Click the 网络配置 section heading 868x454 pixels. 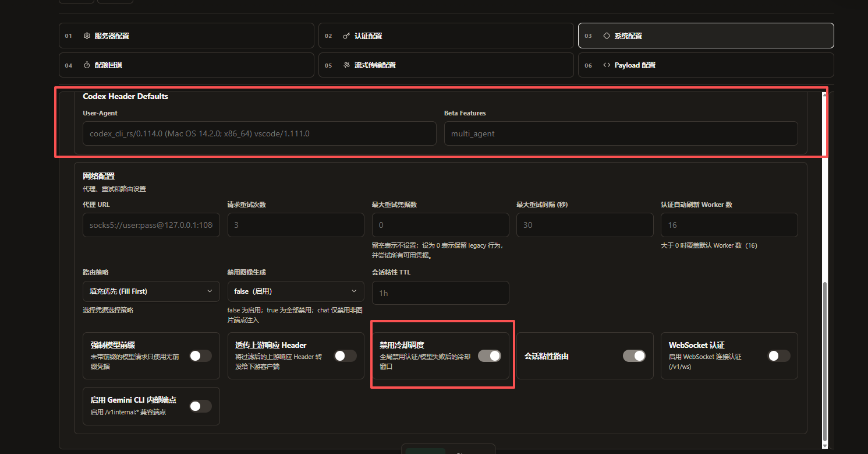pos(99,175)
